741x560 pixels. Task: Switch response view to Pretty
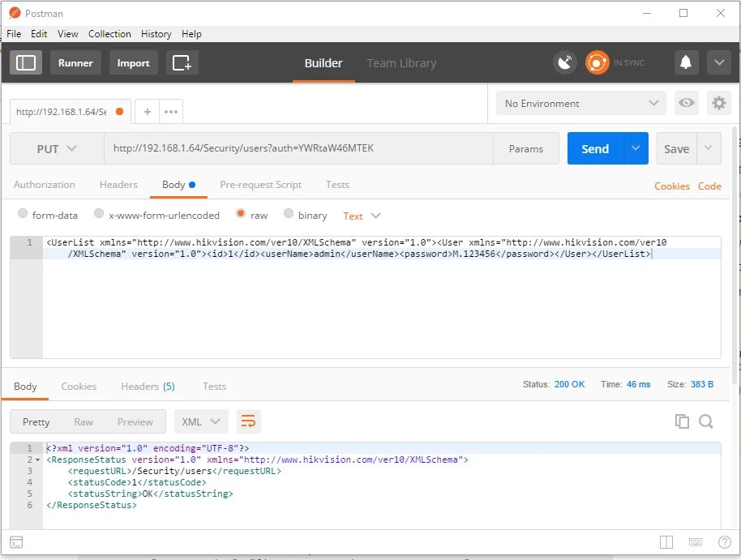click(36, 422)
